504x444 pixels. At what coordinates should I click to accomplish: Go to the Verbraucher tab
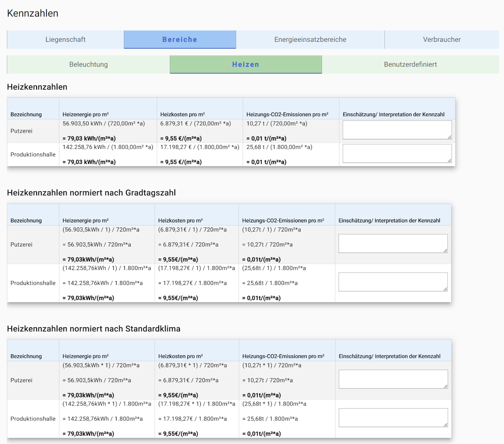pyautogui.click(x=441, y=39)
